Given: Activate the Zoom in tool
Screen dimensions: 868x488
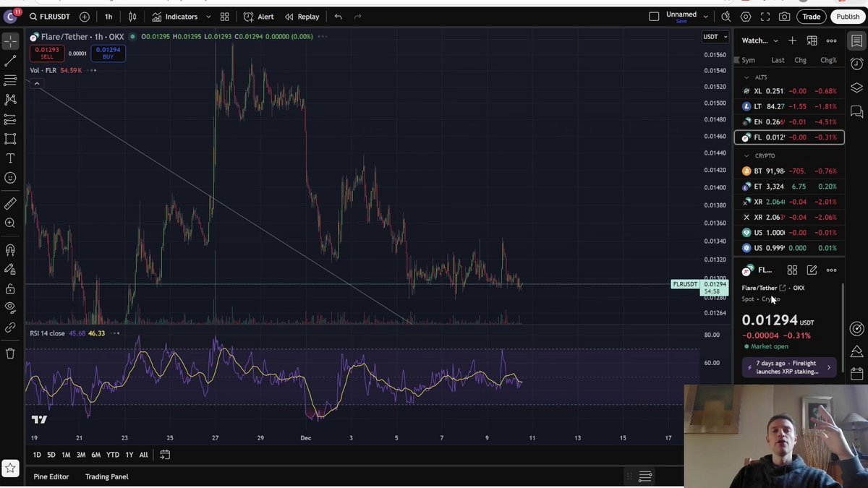Looking at the screenshot, I should (10, 223).
